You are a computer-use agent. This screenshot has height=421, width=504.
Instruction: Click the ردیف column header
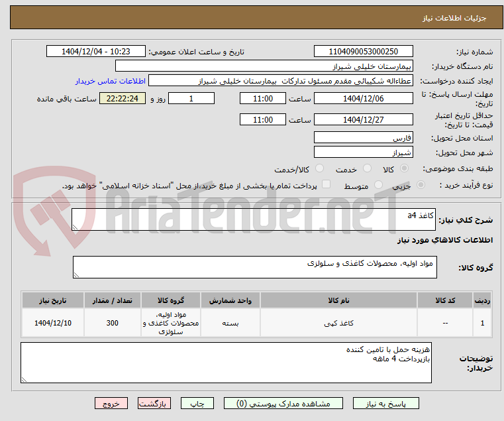click(x=482, y=300)
